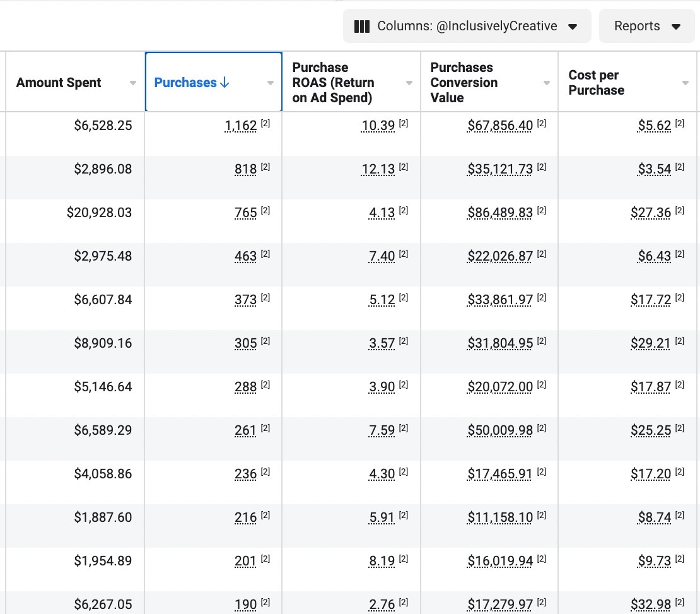Image resolution: width=700 pixels, height=614 pixels.
Task: Click the Purchase ROAS column header
Action: 333,83
